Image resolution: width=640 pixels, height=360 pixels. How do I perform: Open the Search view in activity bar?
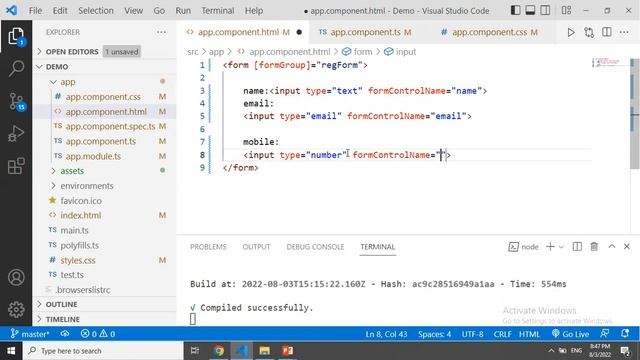tap(16, 68)
